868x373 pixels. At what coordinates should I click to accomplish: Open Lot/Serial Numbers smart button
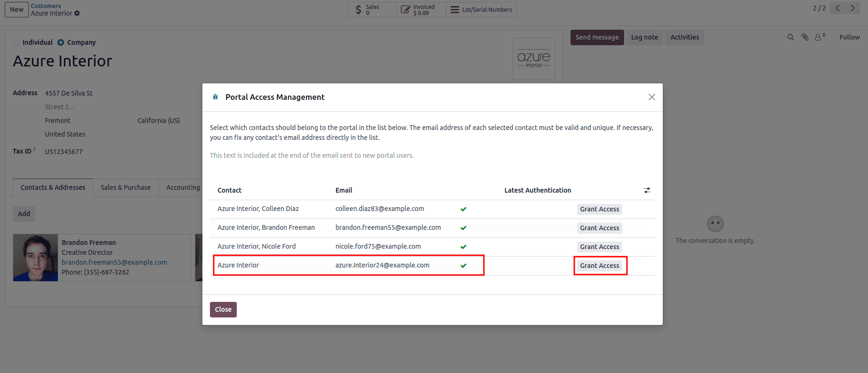coord(481,9)
